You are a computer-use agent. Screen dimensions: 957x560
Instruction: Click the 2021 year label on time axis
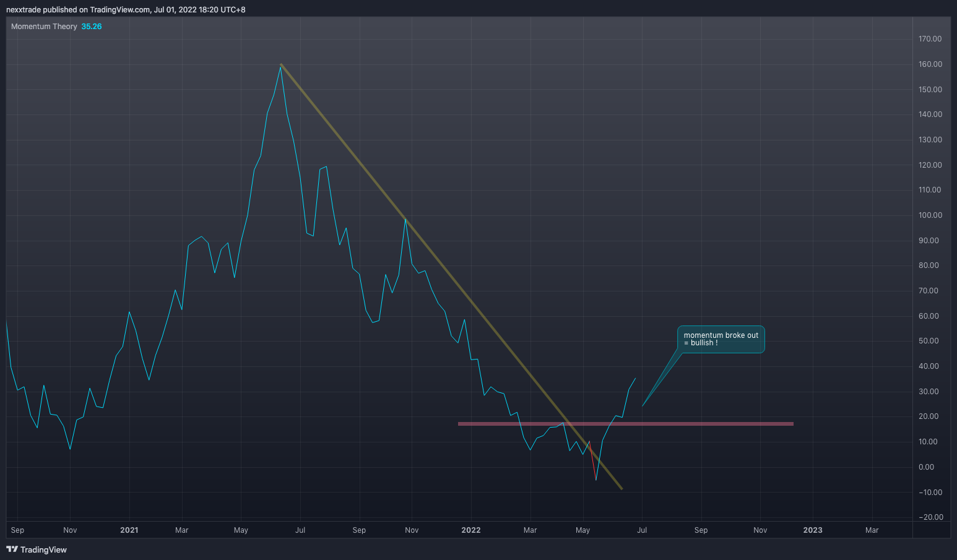[129, 530]
